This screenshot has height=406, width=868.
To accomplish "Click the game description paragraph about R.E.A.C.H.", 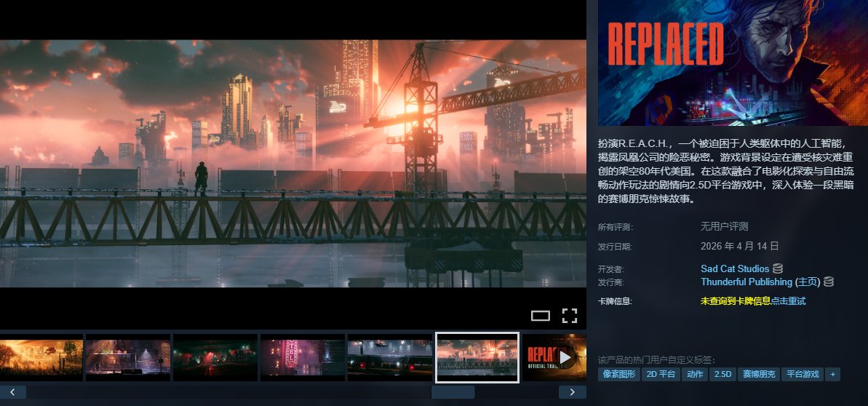I will (x=725, y=170).
